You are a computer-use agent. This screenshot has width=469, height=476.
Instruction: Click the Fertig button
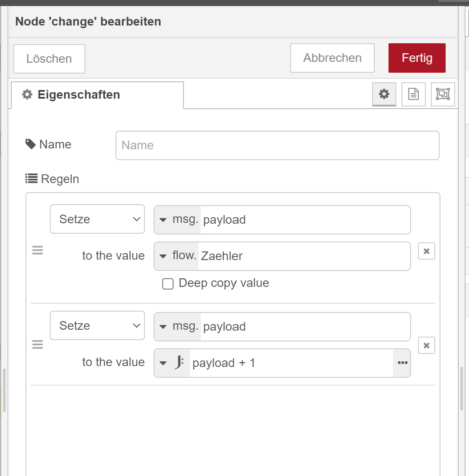[x=417, y=58]
